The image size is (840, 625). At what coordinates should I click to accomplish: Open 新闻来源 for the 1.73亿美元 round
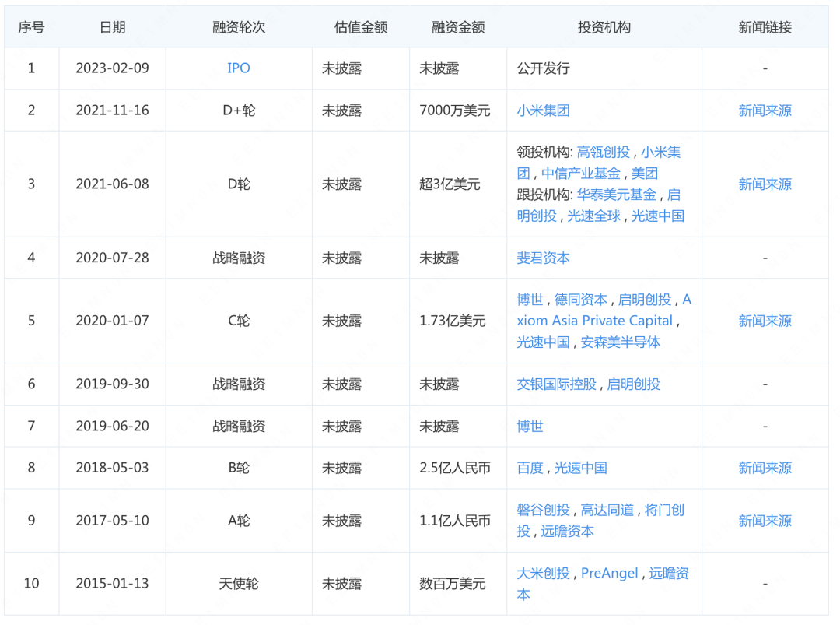click(765, 321)
